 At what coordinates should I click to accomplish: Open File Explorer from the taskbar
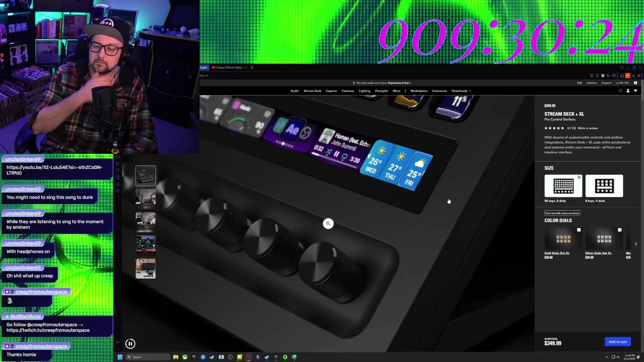coord(176,357)
